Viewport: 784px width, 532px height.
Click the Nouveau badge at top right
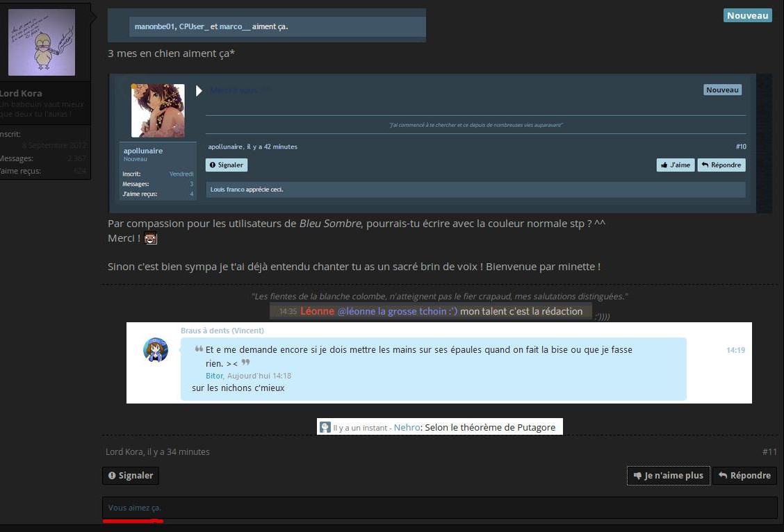[x=747, y=15]
